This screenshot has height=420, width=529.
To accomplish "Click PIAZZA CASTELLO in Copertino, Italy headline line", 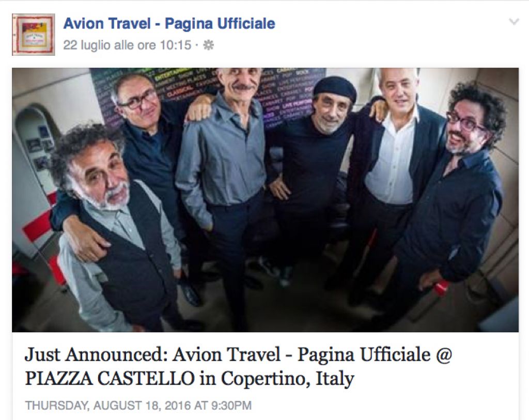I will point(190,379).
